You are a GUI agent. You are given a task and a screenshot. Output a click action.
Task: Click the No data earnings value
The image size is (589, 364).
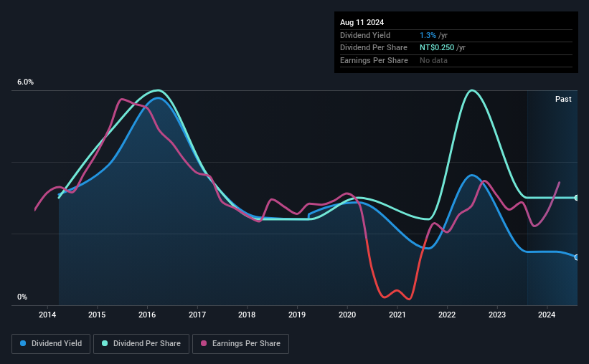[433, 60]
